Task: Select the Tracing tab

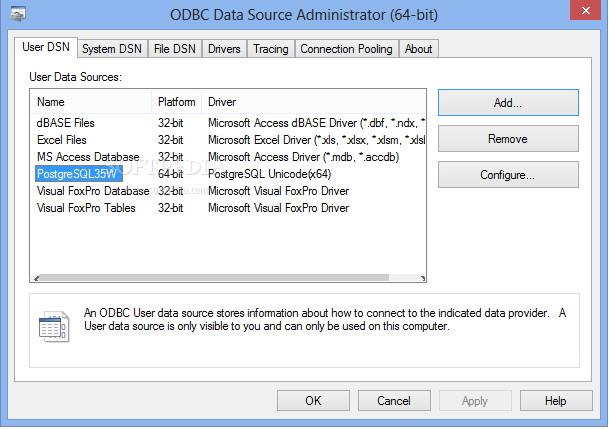Action: pyautogui.click(x=270, y=48)
